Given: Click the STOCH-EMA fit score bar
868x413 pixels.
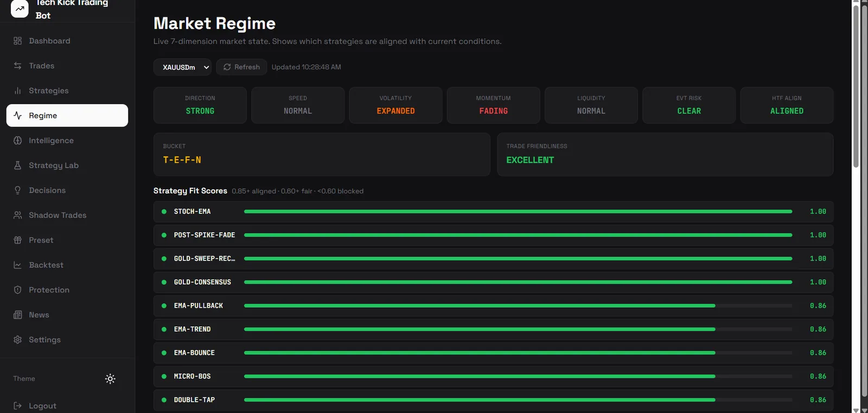Looking at the screenshot, I should pos(518,212).
